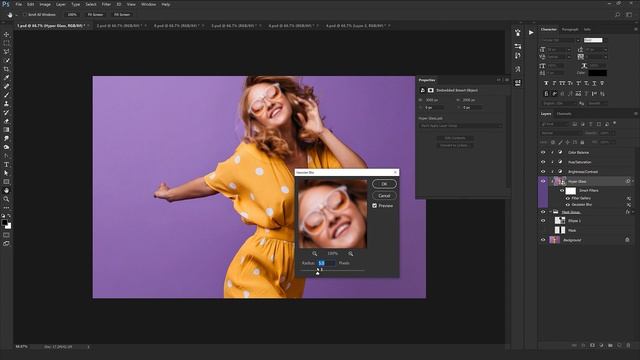
Task: Click Cancel in the Gaussian Blur dialog
Action: coord(384,196)
